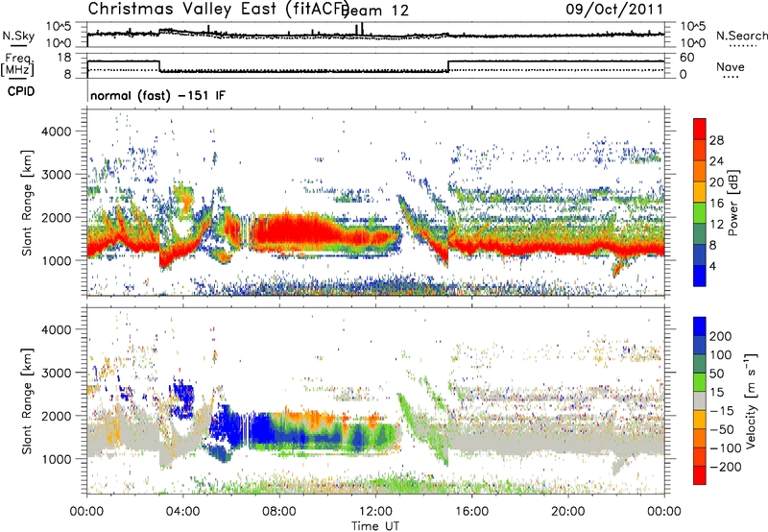This screenshot has height=532, width=768.
Task: Click the '04:00' time tick label
Action: coord(183,512)
